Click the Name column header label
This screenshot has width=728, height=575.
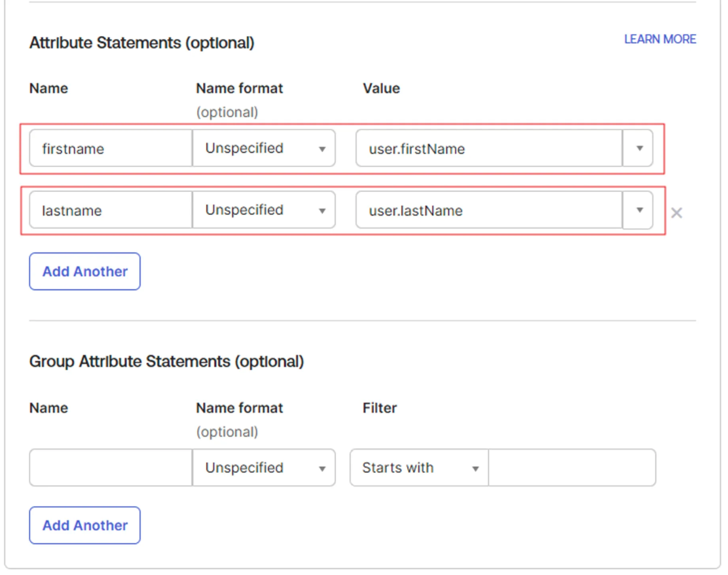[x=48, y=88]
